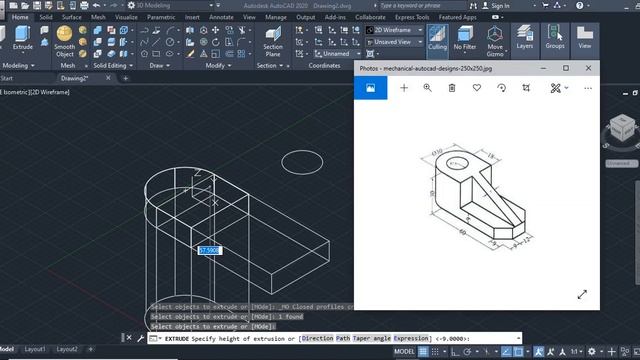Switch to the Visualize ribbon tab
Image resolution: width=640 pixels, height=360 pixels.
126,17
